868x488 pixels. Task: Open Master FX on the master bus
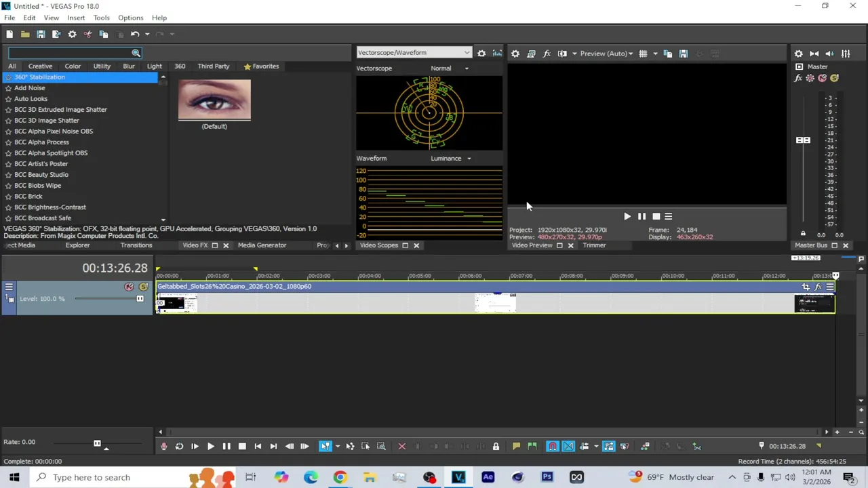pos(798,78)
